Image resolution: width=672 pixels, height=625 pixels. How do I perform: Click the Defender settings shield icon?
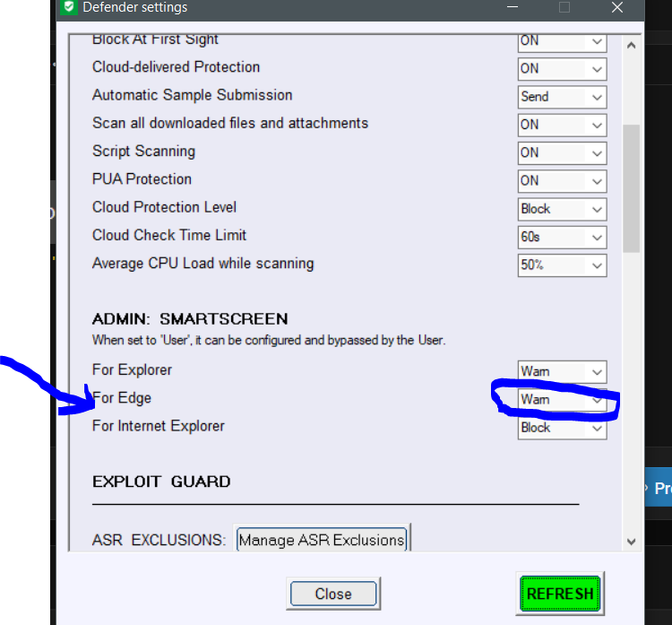point(69,7)
